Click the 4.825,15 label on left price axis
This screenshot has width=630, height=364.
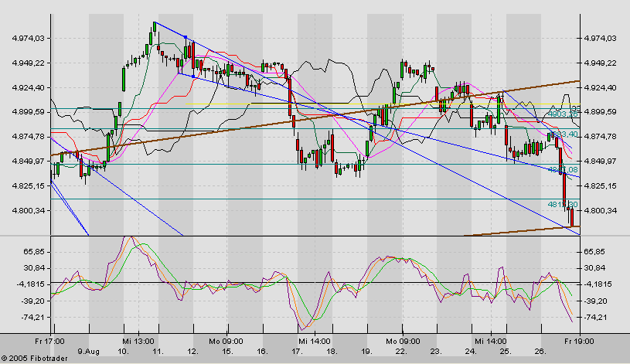coord(26,186)
